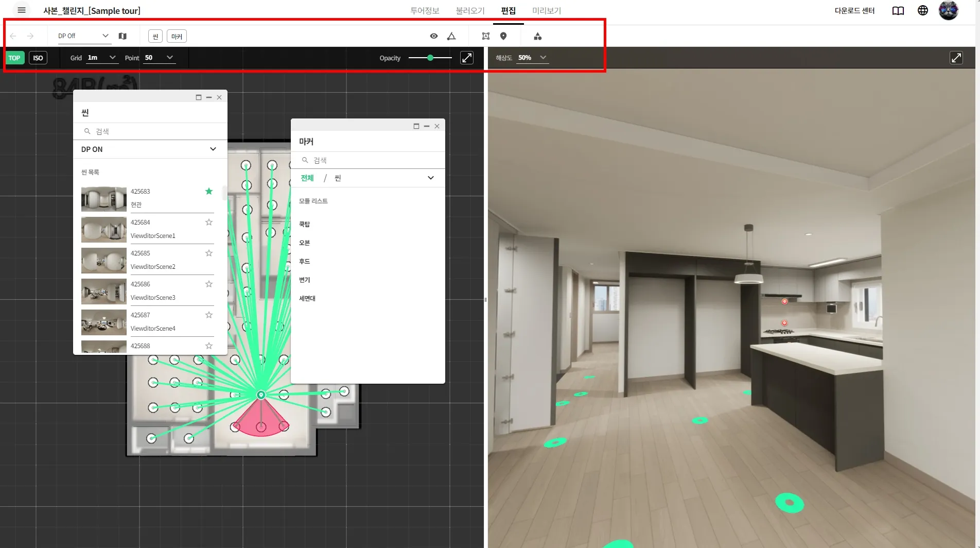Click the 마커 toolbar button

coord(177,36)
